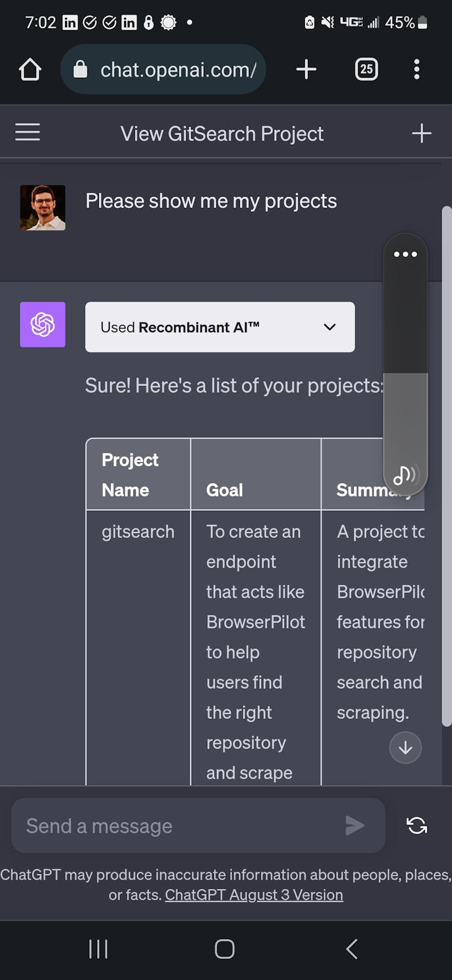Viewport: 452px width, 980px height.
Task: Click the dropdown chevron arrow
Action: [x=329, y=327]
